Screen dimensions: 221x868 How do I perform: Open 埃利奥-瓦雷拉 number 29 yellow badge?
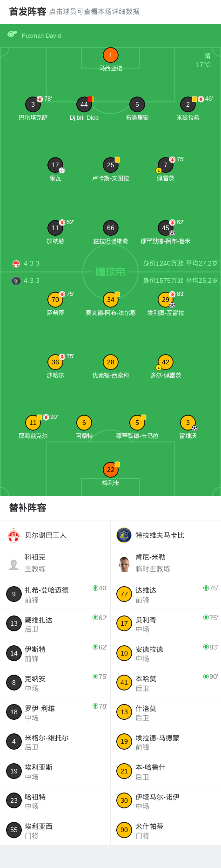(165, 300)
